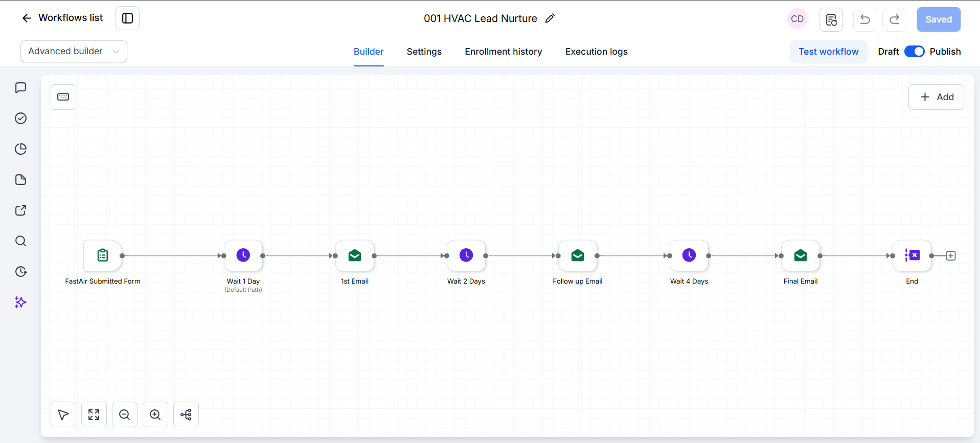Select the Wait 2 Days node
This screenshot has height=443, width=980.
466,255
